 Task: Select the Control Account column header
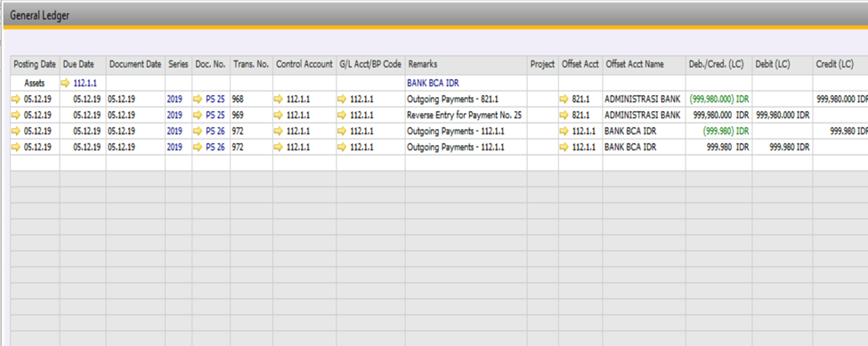click(x=304, y=65)
